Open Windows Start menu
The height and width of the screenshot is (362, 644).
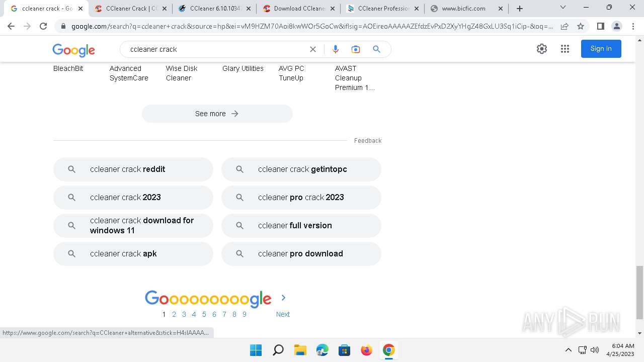tap(256, 350)
